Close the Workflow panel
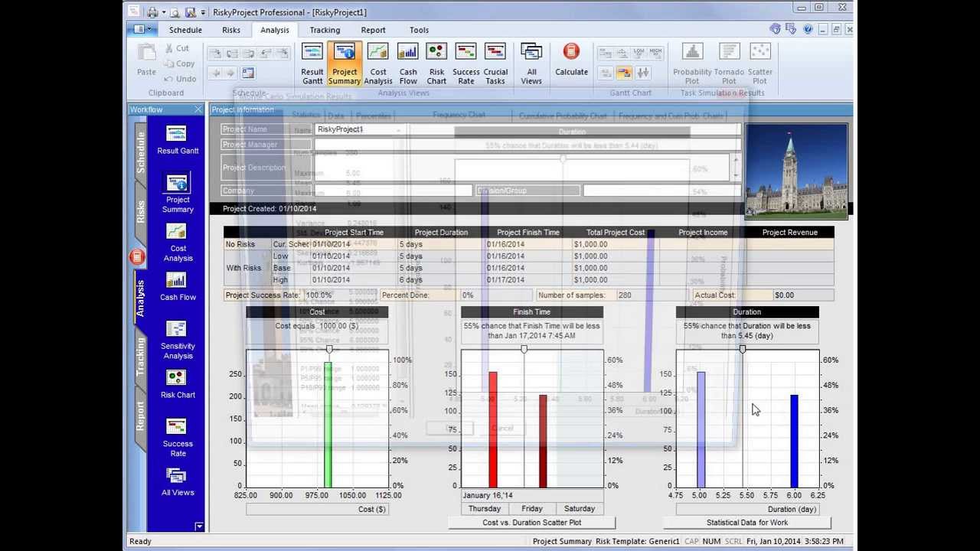 coord(198,109)
